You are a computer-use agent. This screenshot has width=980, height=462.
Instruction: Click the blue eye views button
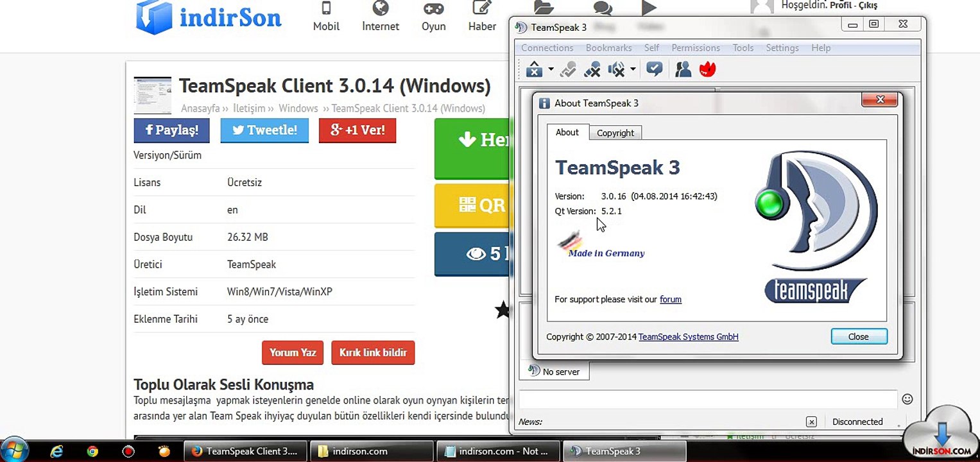(x=472, y=254)
